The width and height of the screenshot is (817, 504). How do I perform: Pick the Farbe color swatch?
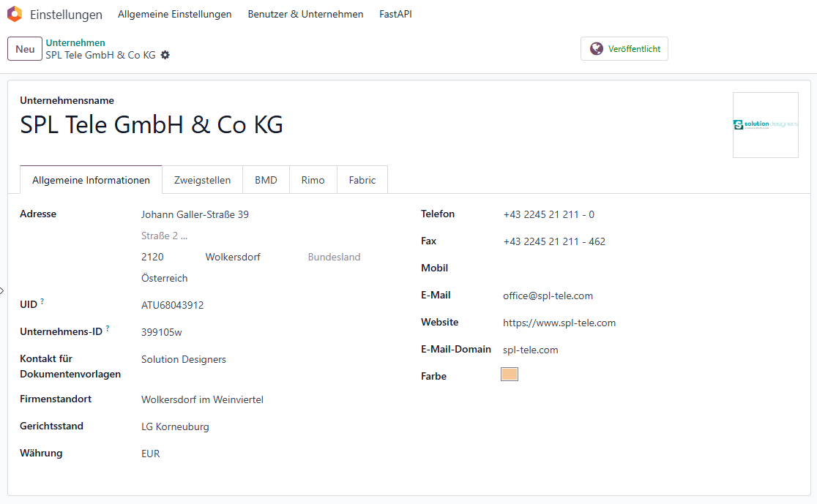coord(509,375)
